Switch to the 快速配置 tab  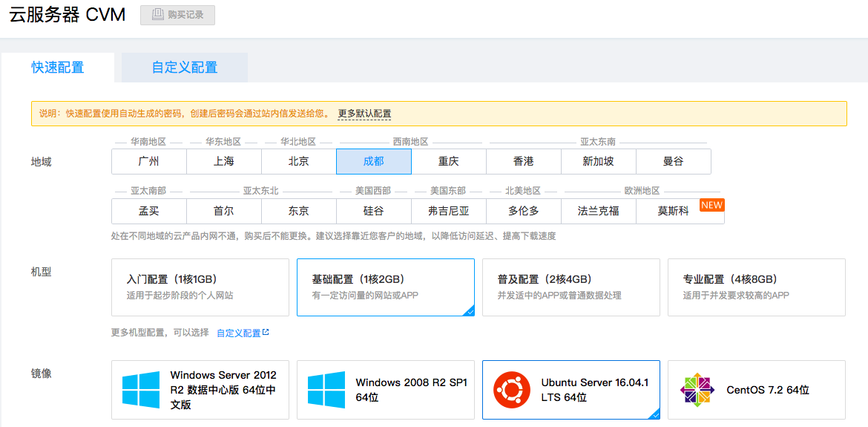(x=58, y=68)
